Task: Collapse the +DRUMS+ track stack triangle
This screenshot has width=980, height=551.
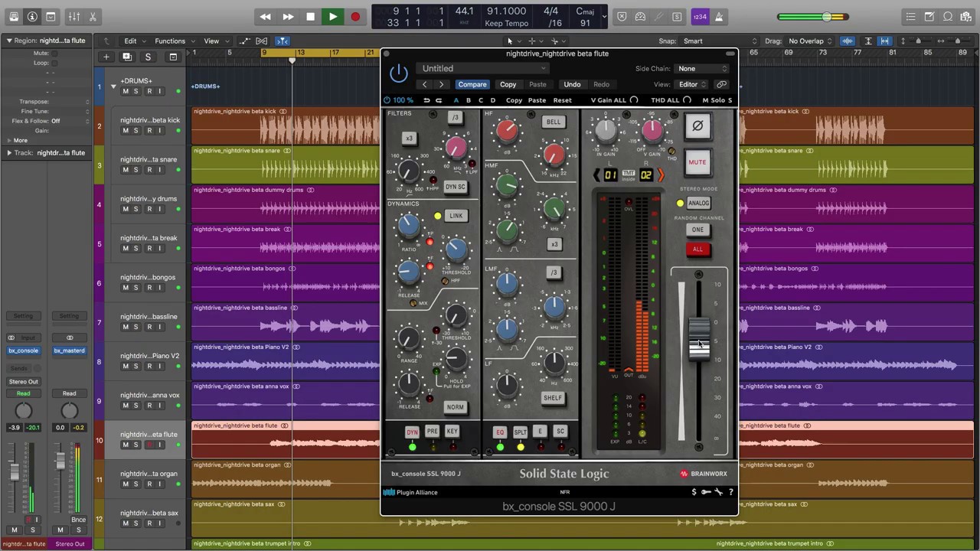Action: [x=113, y=86]
